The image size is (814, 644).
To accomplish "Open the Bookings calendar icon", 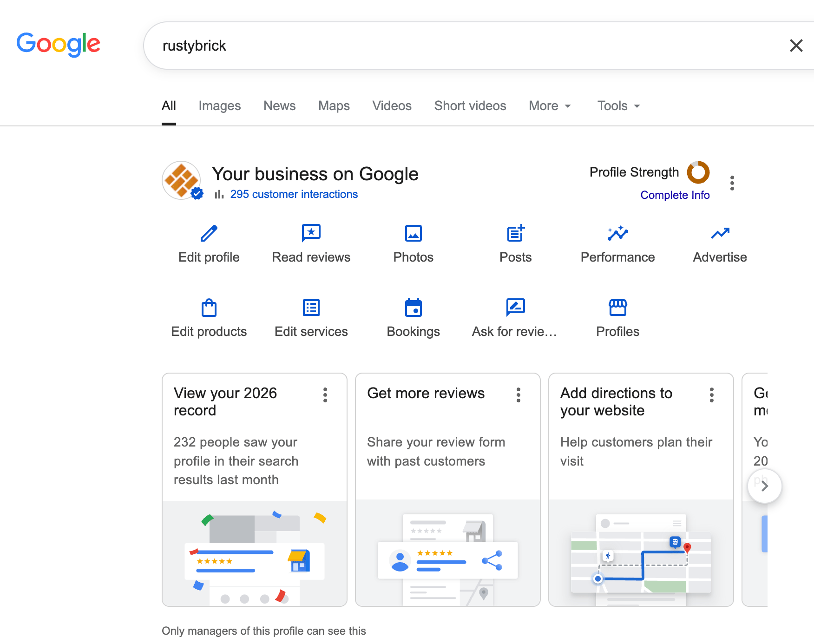I will [414, 308].
